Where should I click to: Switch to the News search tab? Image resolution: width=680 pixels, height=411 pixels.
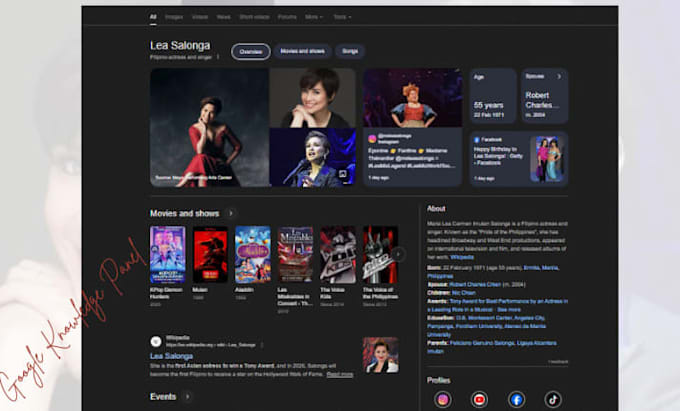(223, 17)
